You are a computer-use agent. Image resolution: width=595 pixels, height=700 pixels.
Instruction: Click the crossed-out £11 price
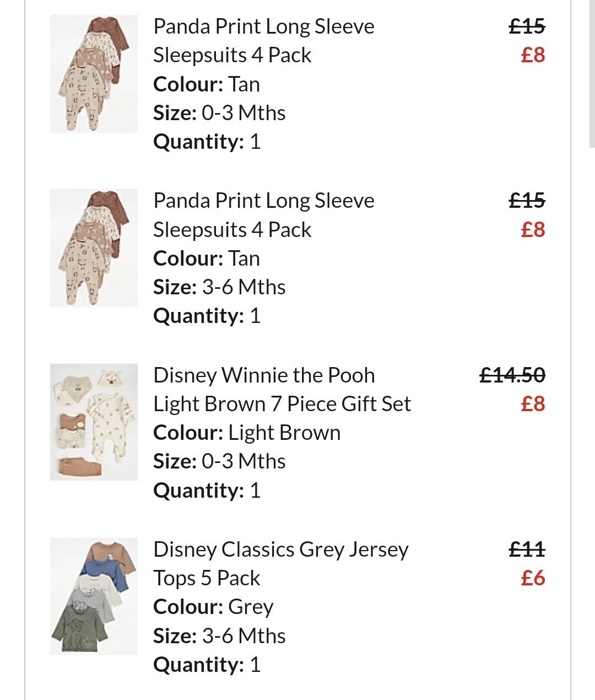point(527,550)
